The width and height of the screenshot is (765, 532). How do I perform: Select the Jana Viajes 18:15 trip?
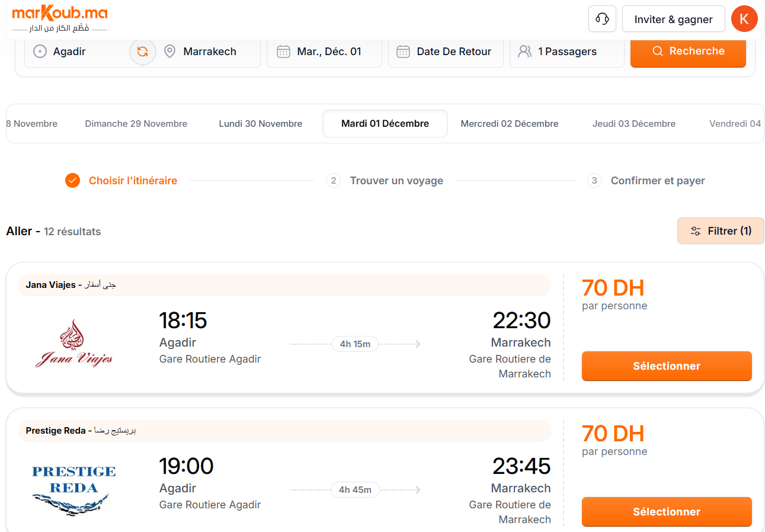coord(667,366)
